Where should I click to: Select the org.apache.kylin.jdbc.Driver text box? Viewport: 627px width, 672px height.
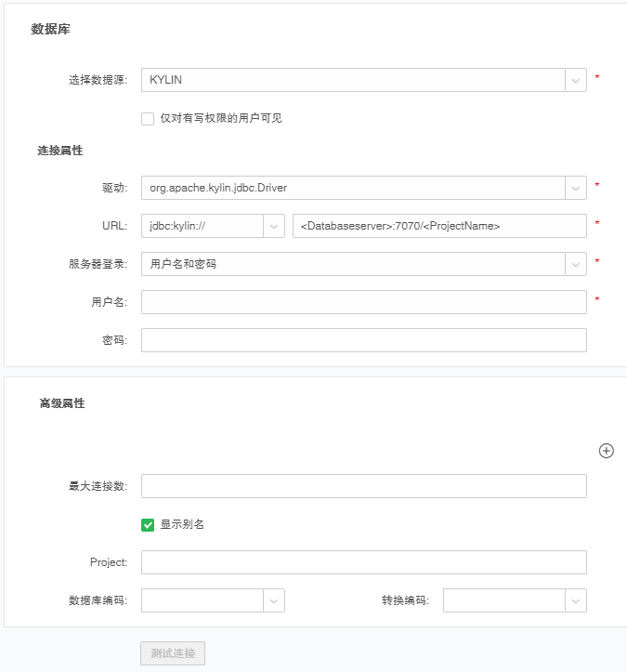(x=353, y=188)
